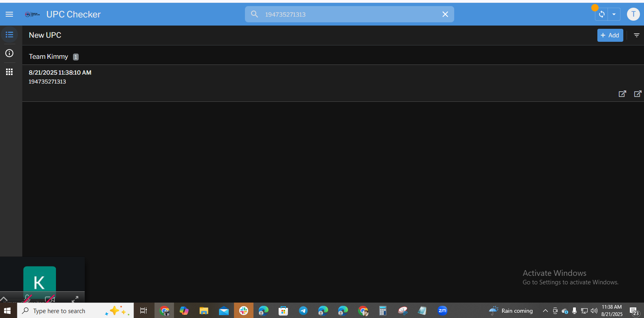644x318 pixels.
Task: Open the user profile avatar T
Action: click(x=633, y=14)
